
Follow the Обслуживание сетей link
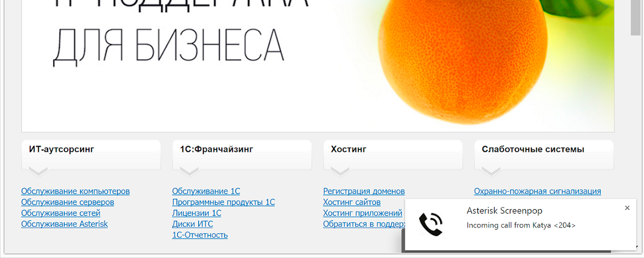[x=61, y=213]
